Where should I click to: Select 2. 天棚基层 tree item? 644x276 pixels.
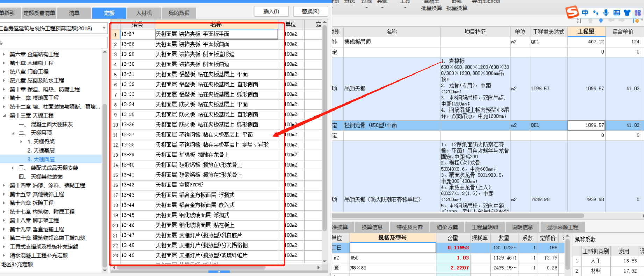[x=41, y=150]
